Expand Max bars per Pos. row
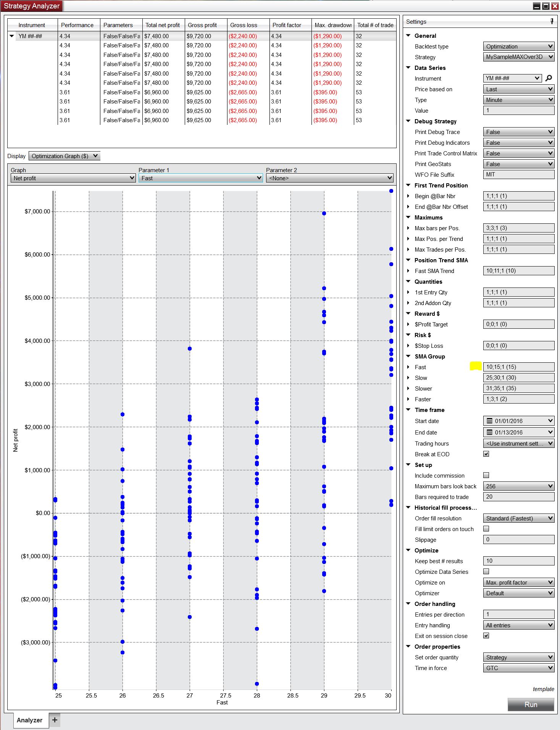This screenshot has height=730, width=560. [408, 228]
